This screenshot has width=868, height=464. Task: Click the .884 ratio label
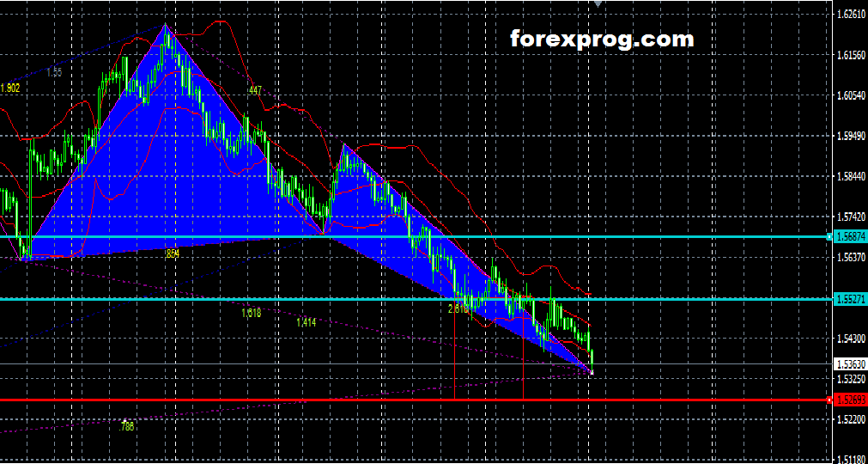tap(172, 254)
